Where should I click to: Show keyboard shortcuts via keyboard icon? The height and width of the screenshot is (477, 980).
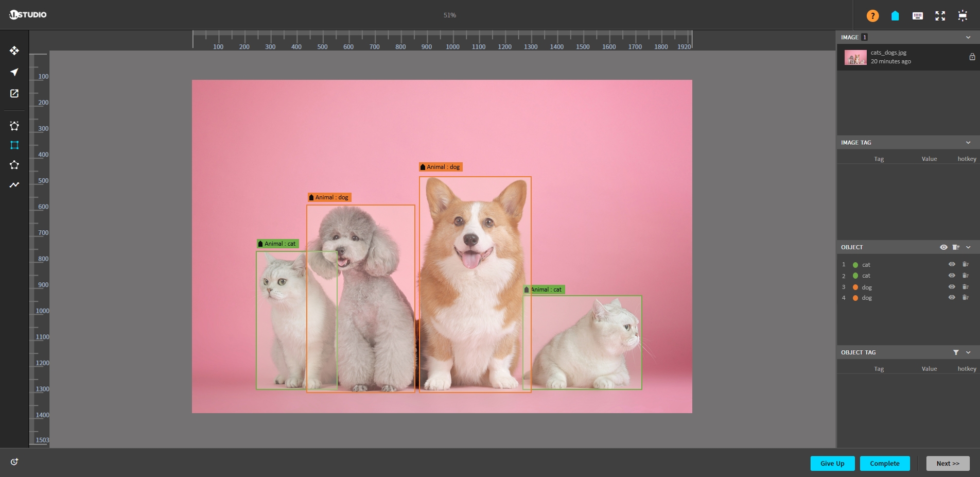click(x=917, y=15)
